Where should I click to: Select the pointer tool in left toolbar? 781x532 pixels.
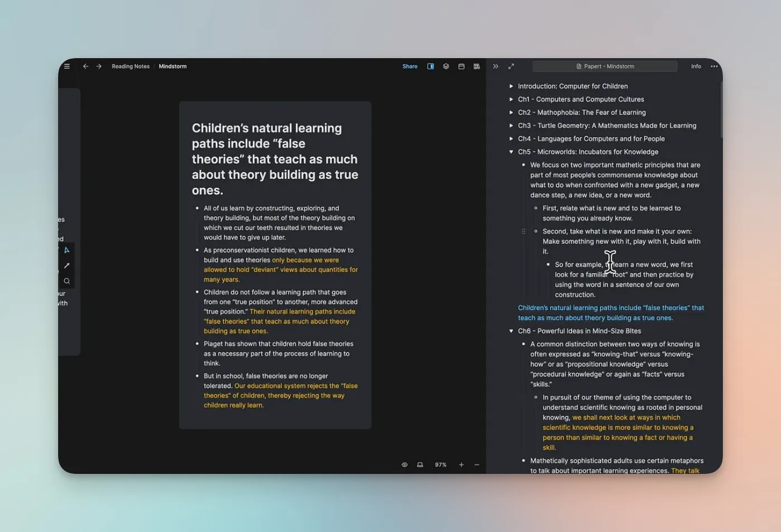point(67,250)
